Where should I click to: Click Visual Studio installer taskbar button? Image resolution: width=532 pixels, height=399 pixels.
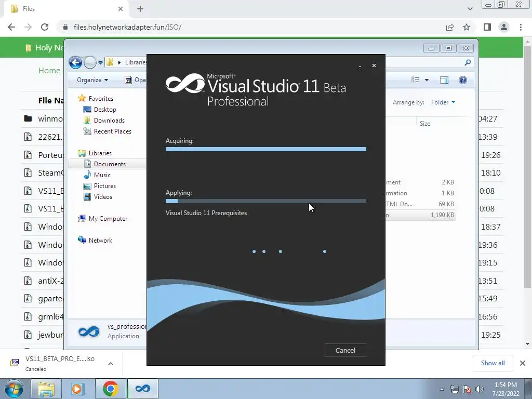point(143,389)
